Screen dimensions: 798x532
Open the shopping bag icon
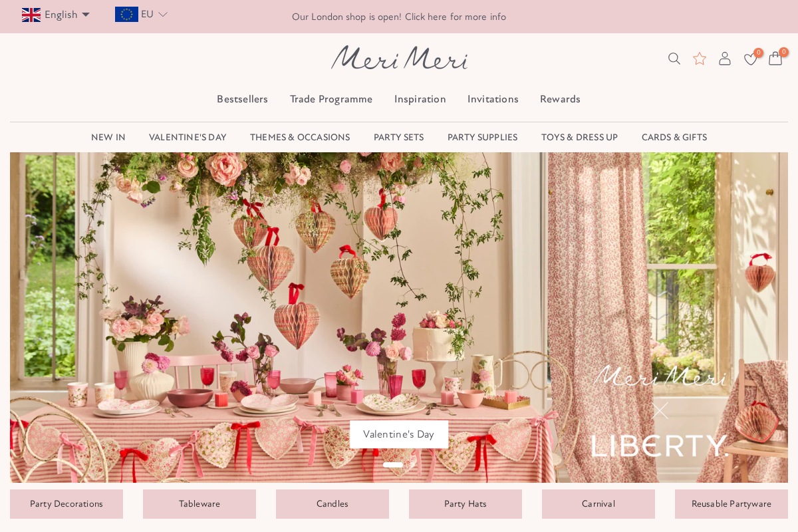pyautogui.click(x=775, y=59)
